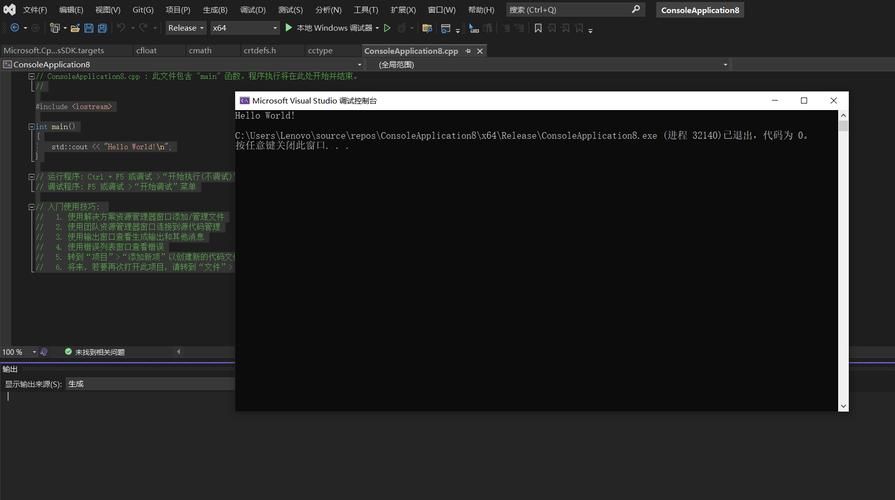Image resolution: width=895 pixels, height=500 pixels.
Task: Open the 测试(S) menu
Action: coord(290,10)
